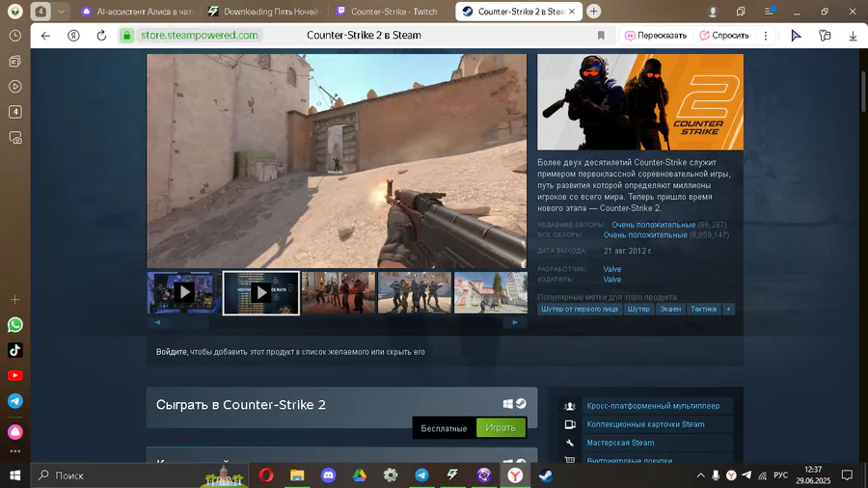
Task: Add a new sidebar app with plus
Action: point(14,299)
